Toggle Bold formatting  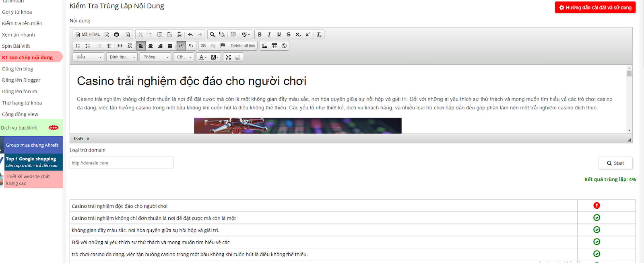[260, 35]
